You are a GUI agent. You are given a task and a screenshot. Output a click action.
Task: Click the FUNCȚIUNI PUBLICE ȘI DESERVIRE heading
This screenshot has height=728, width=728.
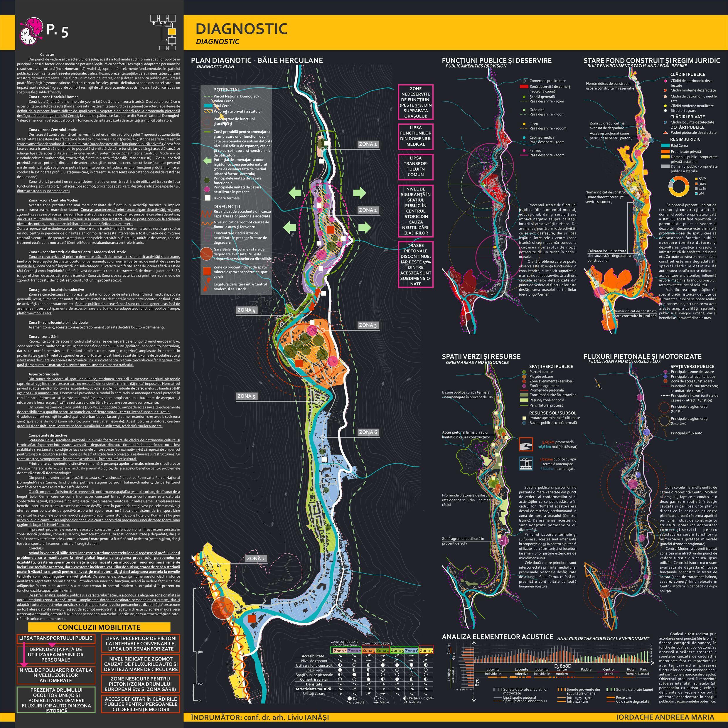pyautogui.click(x=497, y=60)
